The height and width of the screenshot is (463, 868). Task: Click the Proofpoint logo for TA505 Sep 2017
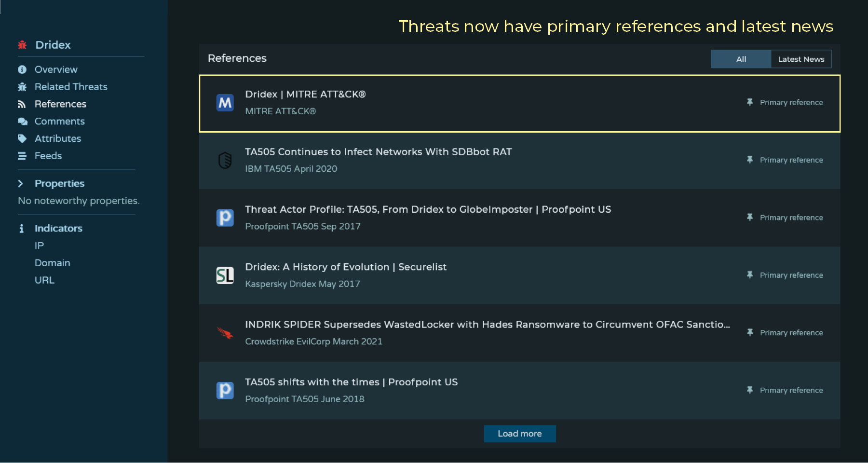point(225,218)
